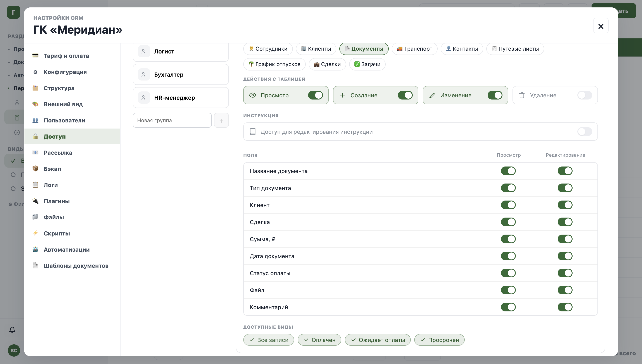
Task: Switch to the Сотрудники table tab
Action: (x=268, y=49)
